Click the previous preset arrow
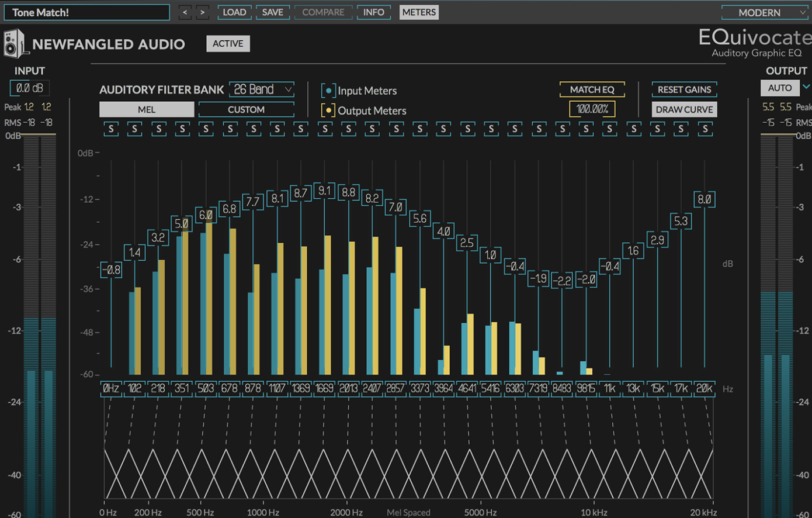 point(184,12)
